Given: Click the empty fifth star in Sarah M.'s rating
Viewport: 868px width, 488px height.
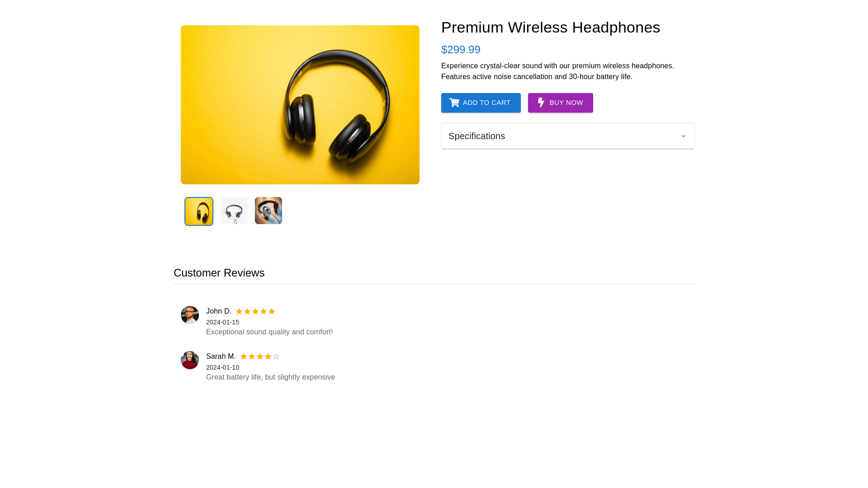Looking at the screenshot, I should point(276,357).
